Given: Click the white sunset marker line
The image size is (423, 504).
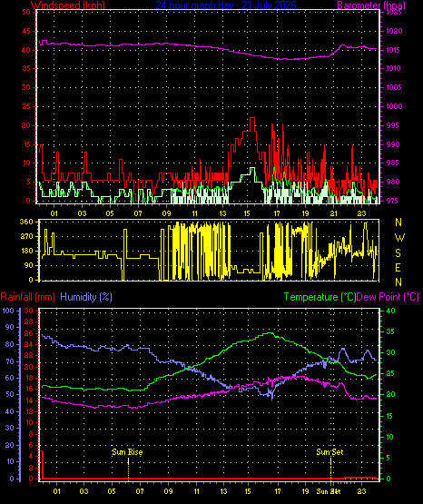Looking at the screenshot, I should 330,461.
